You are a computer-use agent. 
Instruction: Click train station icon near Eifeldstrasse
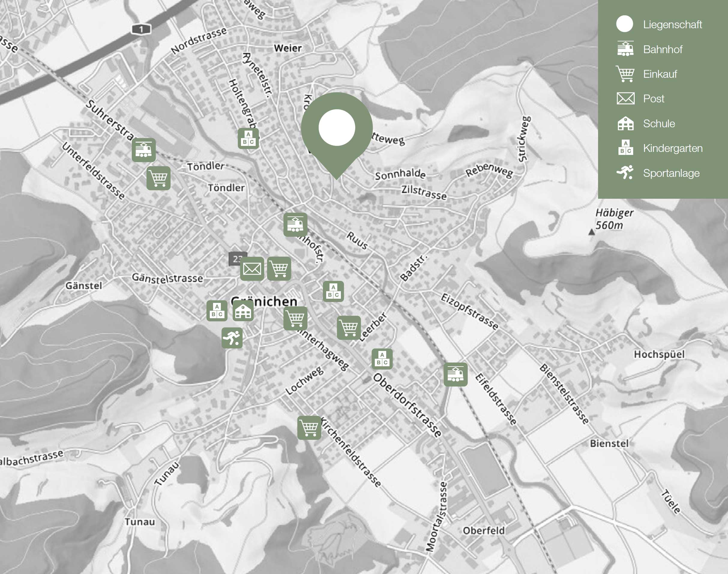pyautogui.click(x=455, y=374)
